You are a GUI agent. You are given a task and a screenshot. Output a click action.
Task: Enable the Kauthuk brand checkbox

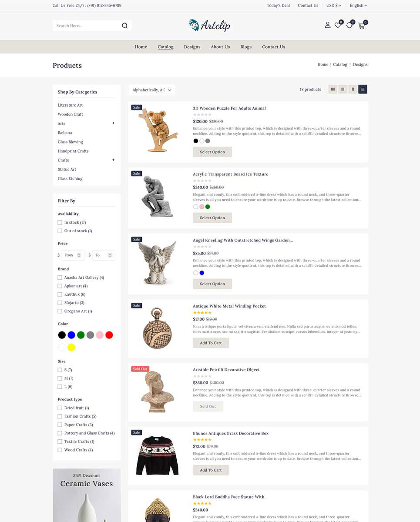click(60, 294)
